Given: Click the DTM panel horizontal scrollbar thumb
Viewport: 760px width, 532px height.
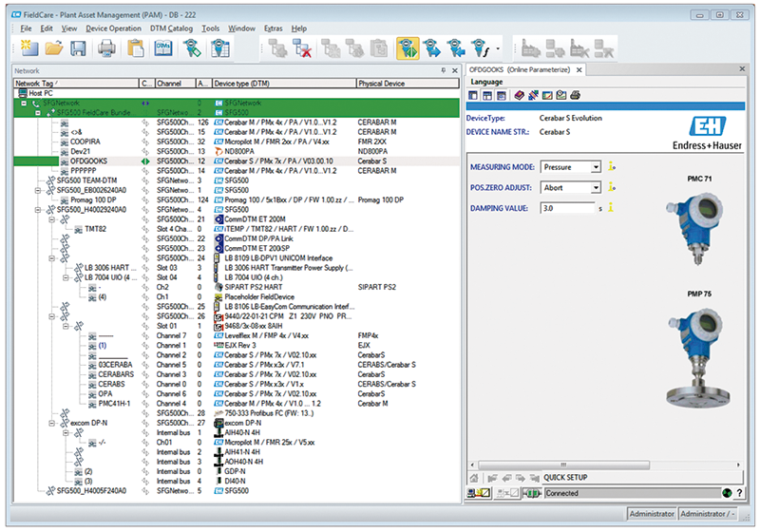Looking at the screenshot, I should [x=563, y=465].
